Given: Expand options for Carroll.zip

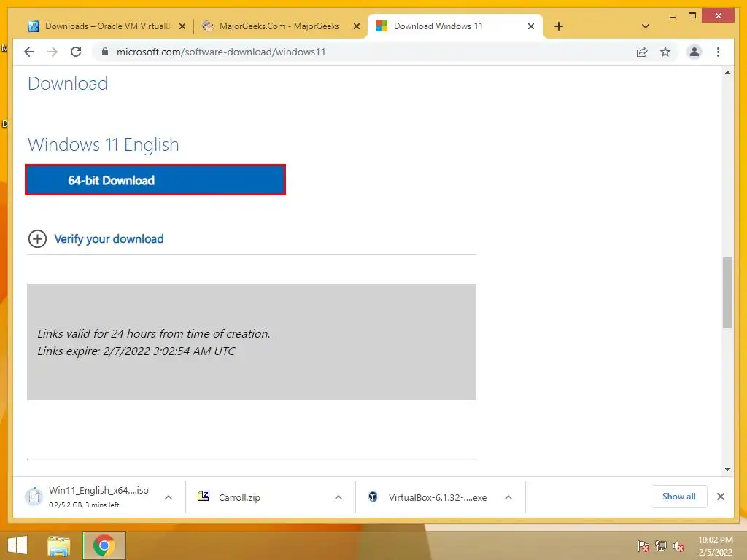Looking at the screenshot, I should click(x=338, y=497).
